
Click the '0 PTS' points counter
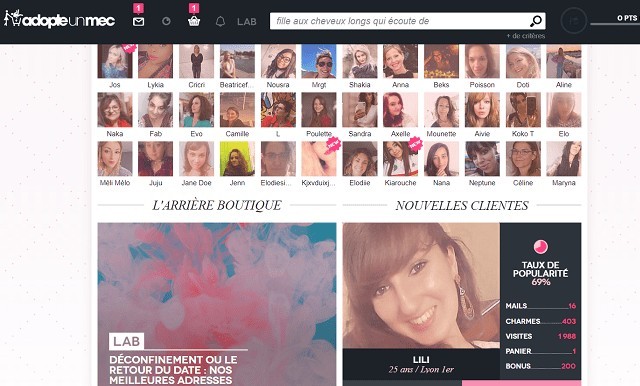pos(627,18)
